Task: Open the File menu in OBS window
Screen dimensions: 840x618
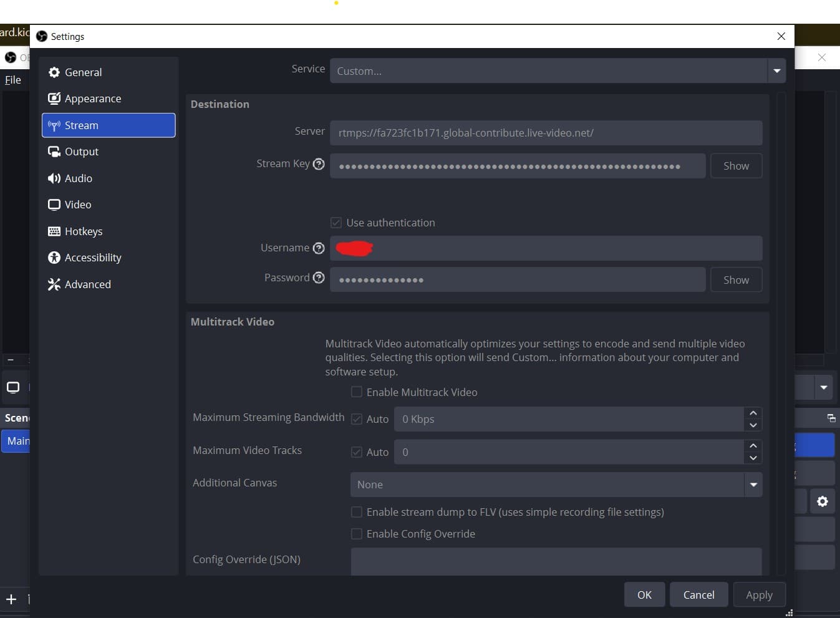Action: pyautogui.click(x=13, y=80)
